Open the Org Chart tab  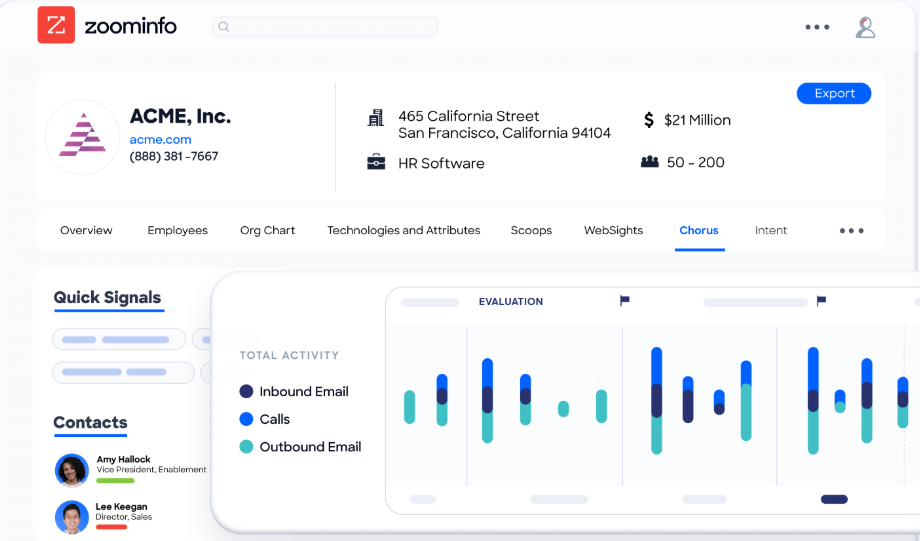pyautogui.click(x=268, y=230)
